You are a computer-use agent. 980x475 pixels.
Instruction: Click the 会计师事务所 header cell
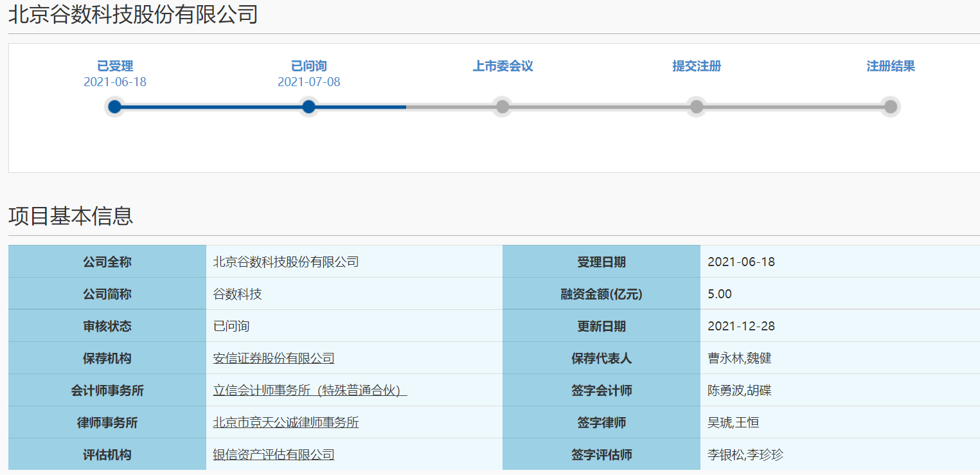(107, 390)
